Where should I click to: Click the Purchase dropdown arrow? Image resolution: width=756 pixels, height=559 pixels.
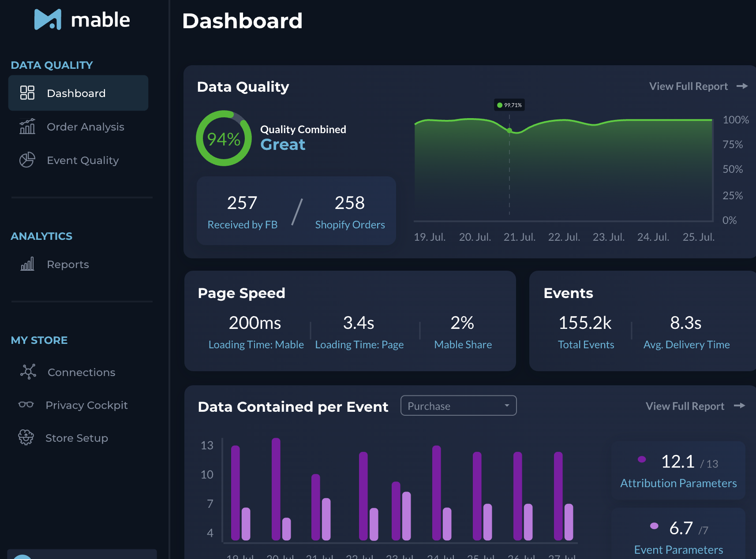(x=507, y=406)
